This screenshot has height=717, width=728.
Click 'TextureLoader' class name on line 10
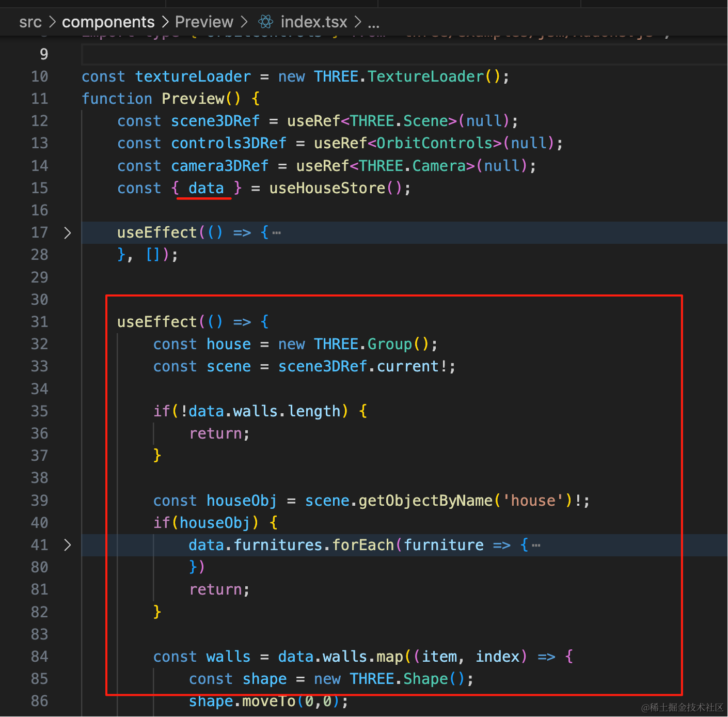[x=426, y=76]
